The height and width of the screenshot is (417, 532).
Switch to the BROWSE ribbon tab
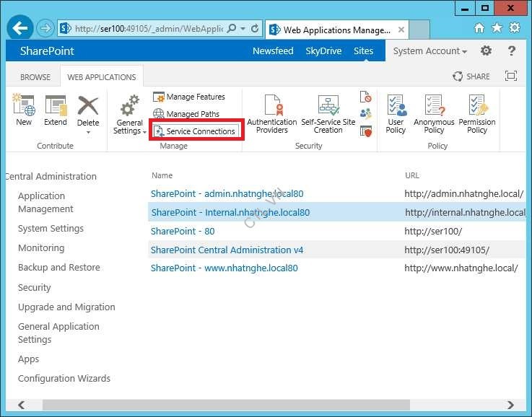click(35, 77)
